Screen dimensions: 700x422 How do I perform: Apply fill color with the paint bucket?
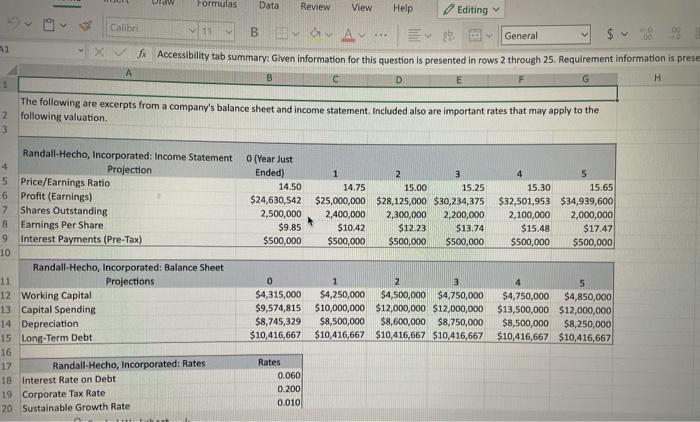[316, 33]
